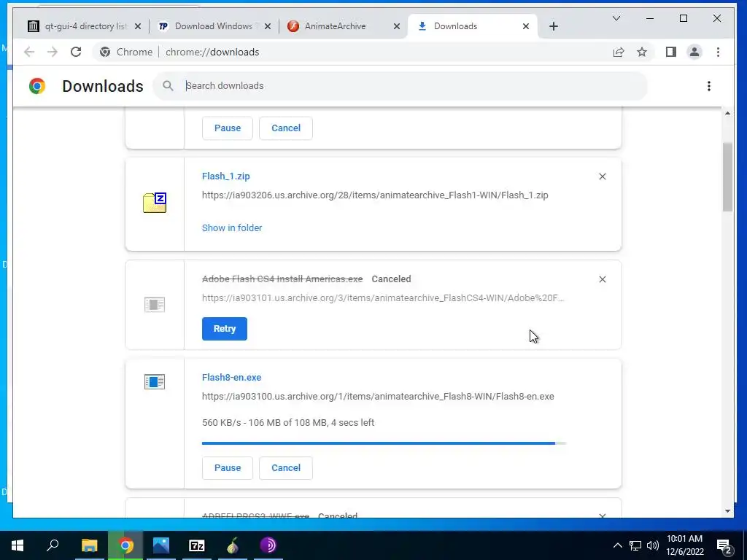Show Flash_1.zip in folder
Viewport: 747px width, 560px height.
pos(232,228)
